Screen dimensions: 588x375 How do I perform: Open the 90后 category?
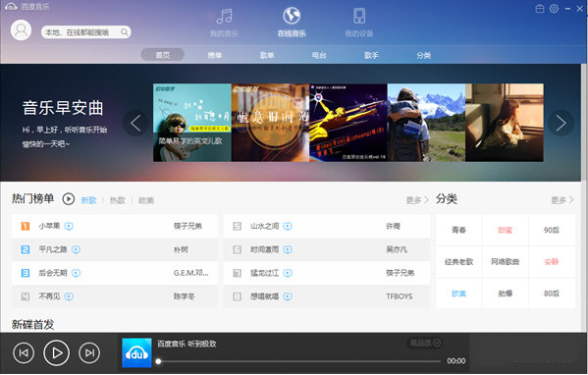pyautogui.click(x=552, y=230)
